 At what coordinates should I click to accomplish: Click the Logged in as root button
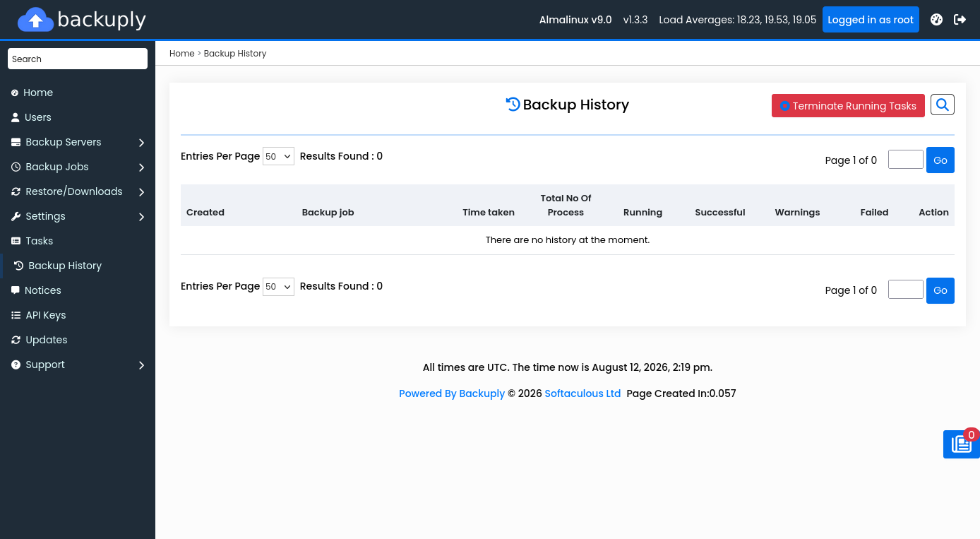(x=871, y=20)
